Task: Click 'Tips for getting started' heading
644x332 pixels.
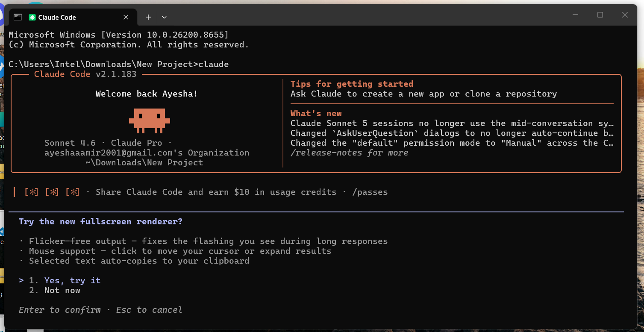Action: pyautogui.click(x=352, y=84)
